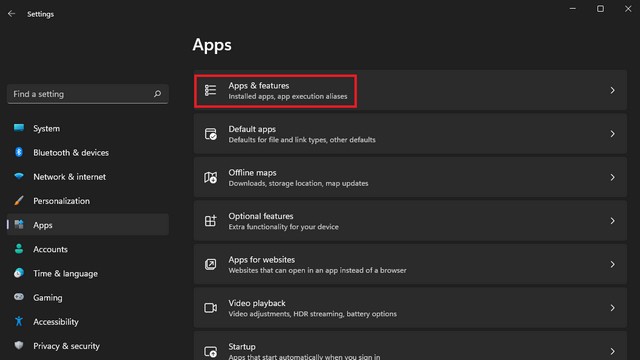Image resolution: width=640 pixels, height=360 pixels.
Task: Open the Optional features page
Action: pos(410,221)
